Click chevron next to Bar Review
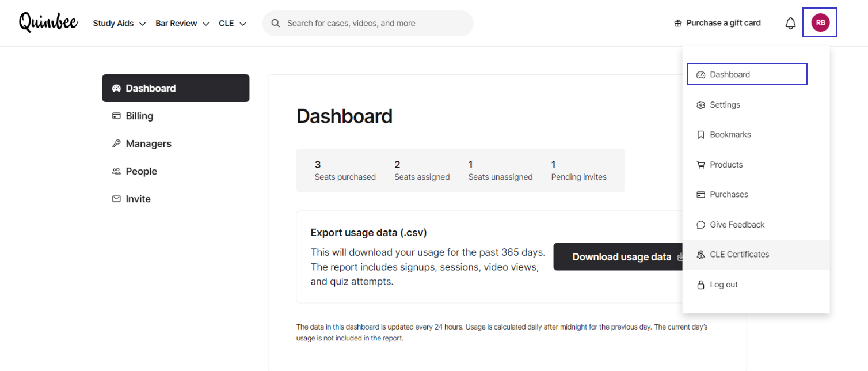The width and height of the screenshot is (868, 371). coord(205,24)
